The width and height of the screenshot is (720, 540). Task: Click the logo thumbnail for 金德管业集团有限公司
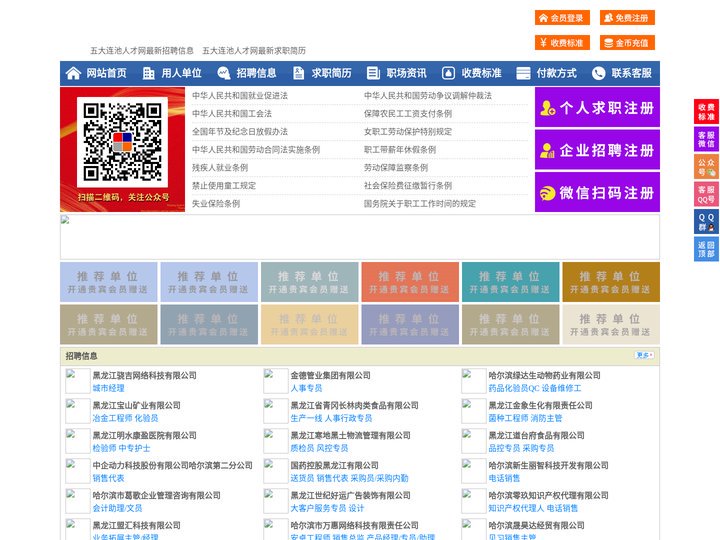click(276, 381)
